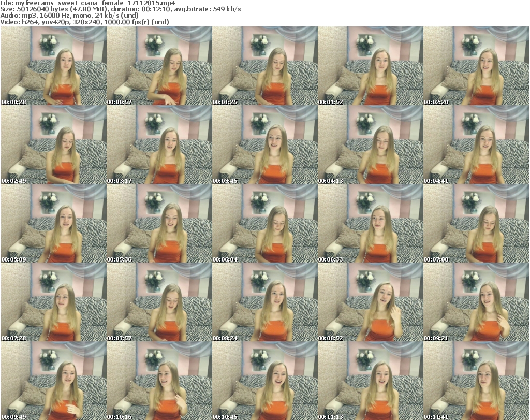Select the frame at 00:00:57
The height and width of the screenshot is (420, 530).
click(x=159, y=66)
